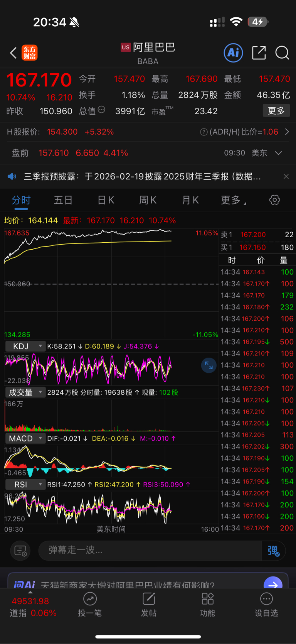Tap the 14:34 167.143 trade row
This screenshot has width=296, height=644.
(x=257, y=272)
